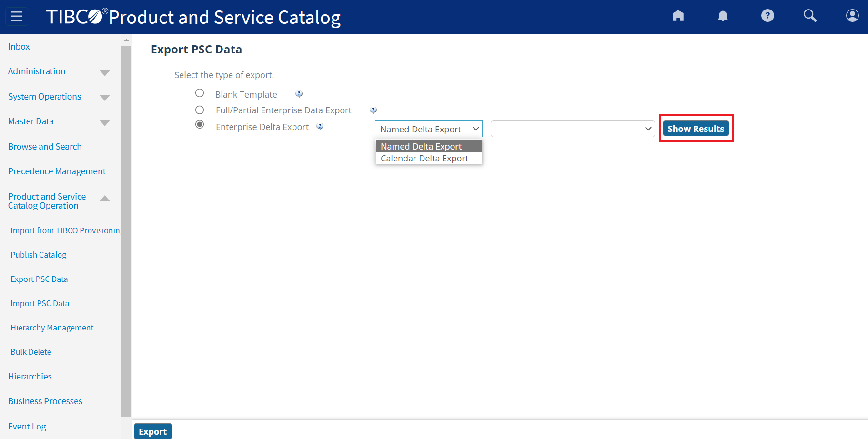
Task: Open the hamburger navigation menu
Action: (x=17, y=17)
